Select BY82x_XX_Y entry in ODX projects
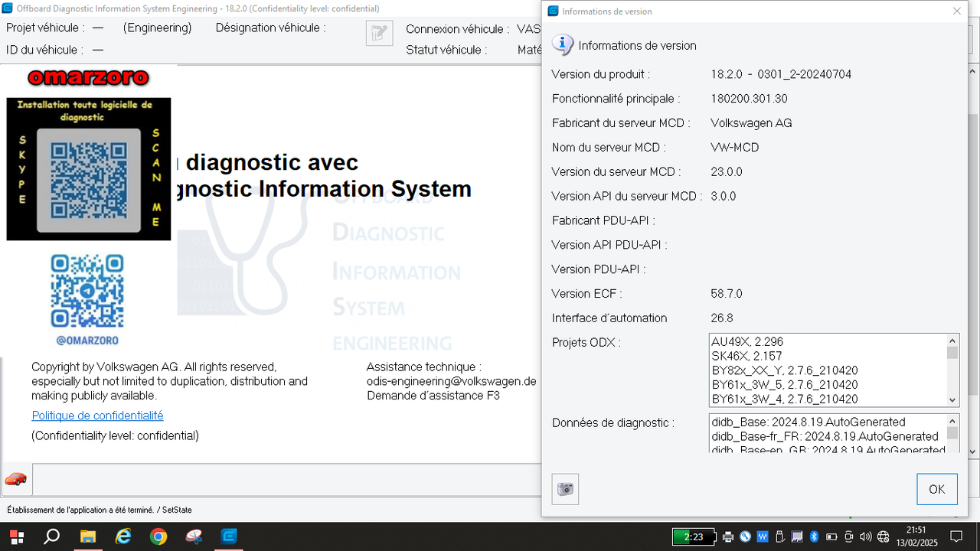The height and width of the screenshot is (551, 980). [x=828, y=370]
